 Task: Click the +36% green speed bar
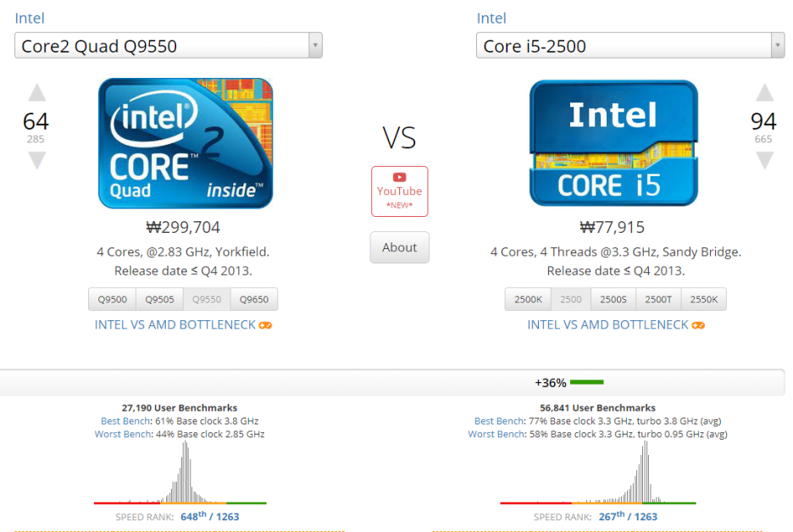pyautogui.click(x=586, y=382)
